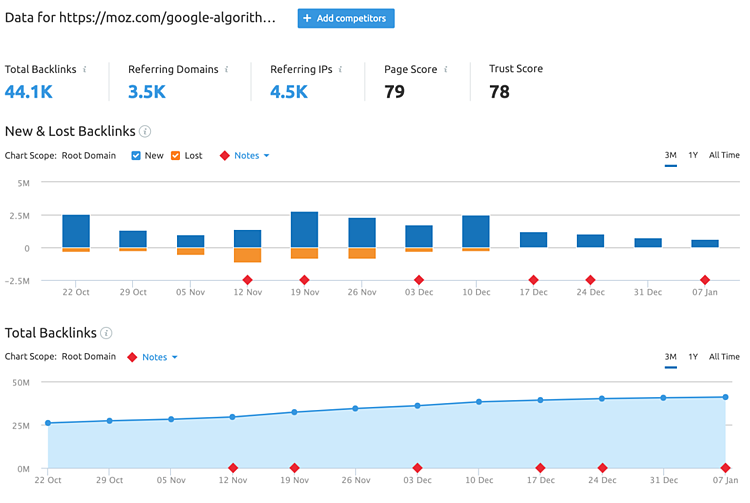Click 07 Jan note marker in Total Backlinks chart

tap(725, 468)
